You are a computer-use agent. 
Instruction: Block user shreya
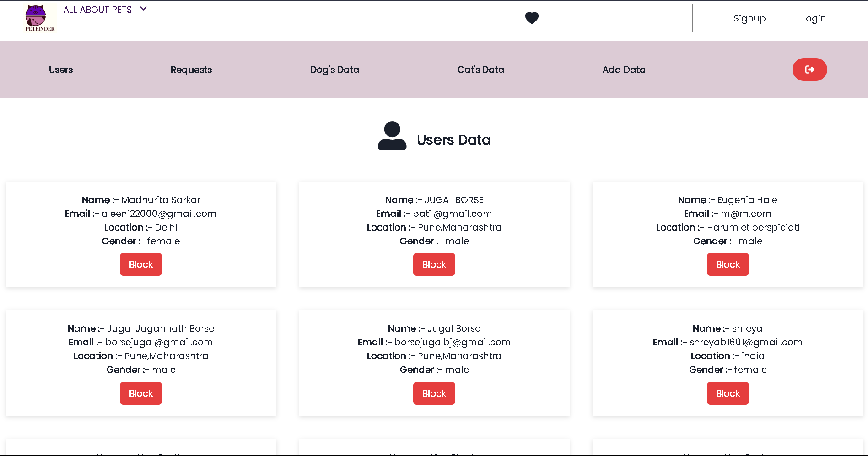click(x=728, y=393)
